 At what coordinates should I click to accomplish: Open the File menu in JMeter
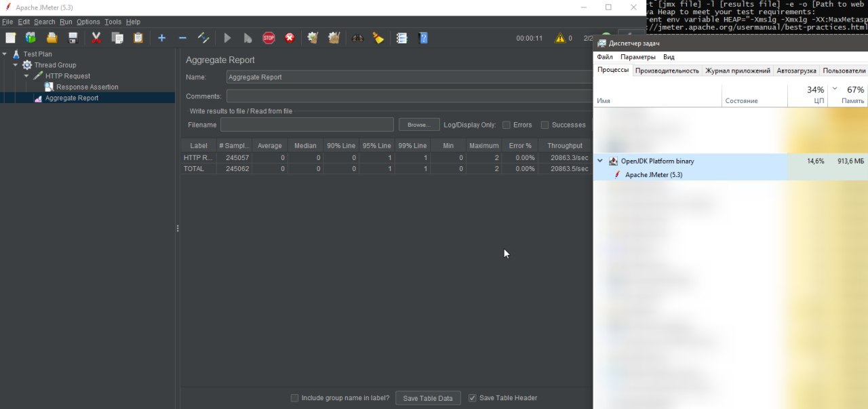pos(7,22)
